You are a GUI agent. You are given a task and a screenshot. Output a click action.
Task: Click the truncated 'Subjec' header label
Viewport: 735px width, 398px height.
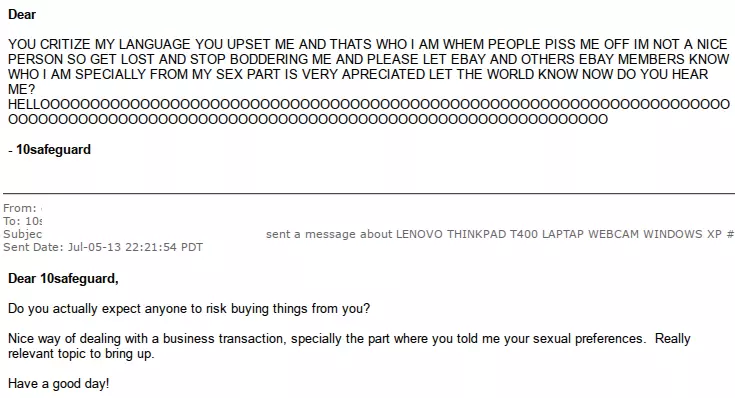(22, 234)
